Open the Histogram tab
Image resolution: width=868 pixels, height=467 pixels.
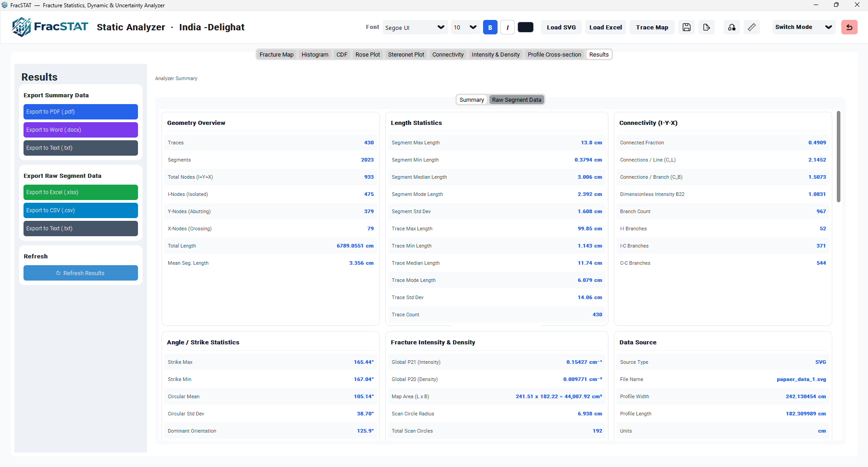coord(315,55)
